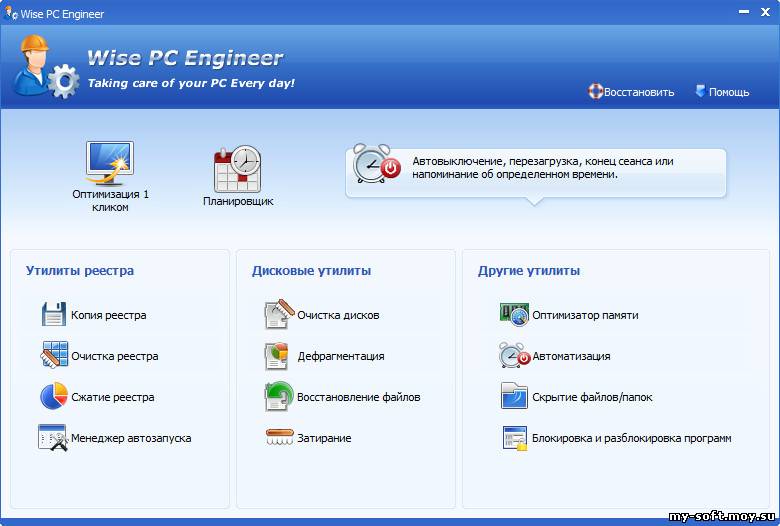Open the Помощь link
Image resolution: width=780 pixels, height=526 pixels.
pos(729,92)
